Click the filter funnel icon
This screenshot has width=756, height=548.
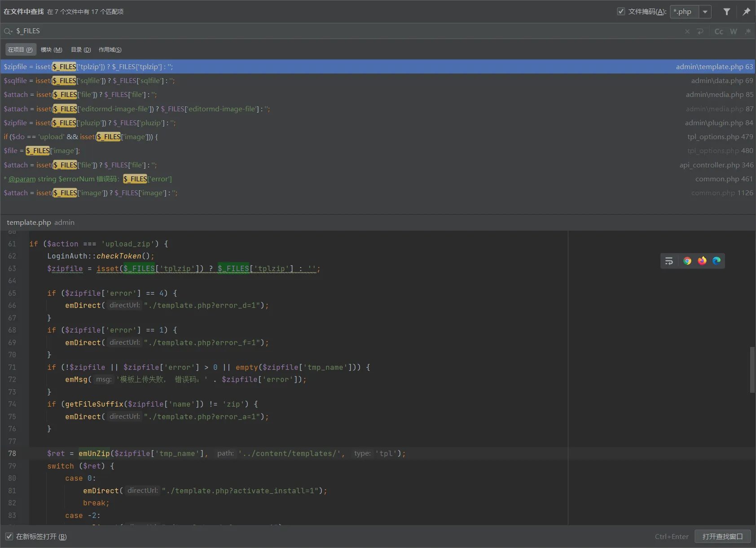tap(726, 12)
